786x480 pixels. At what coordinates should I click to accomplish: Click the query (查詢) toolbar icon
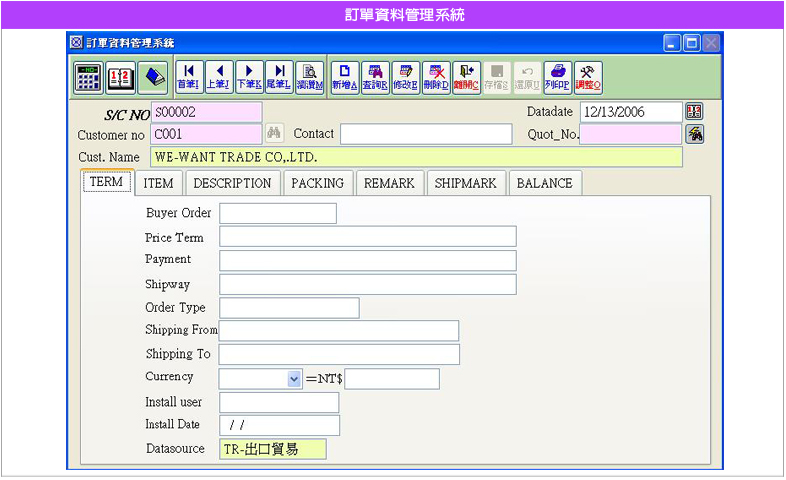tap(375, 77)
